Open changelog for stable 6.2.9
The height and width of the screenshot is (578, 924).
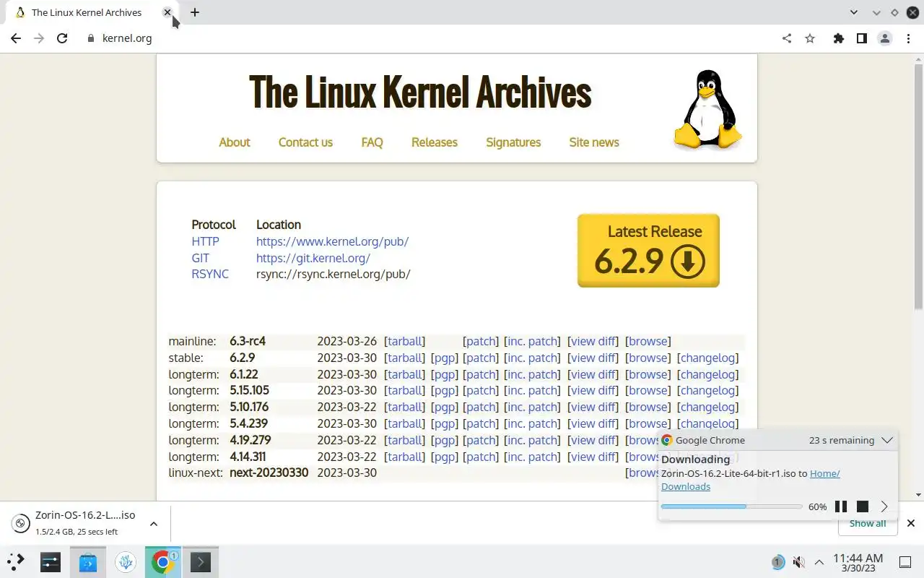(707, 358)
